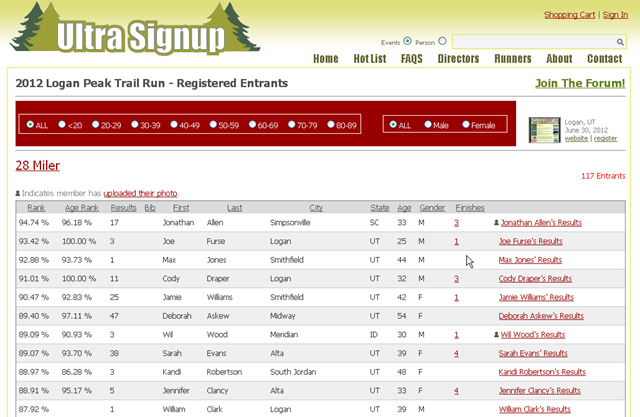
Task: Open Cody Draper's Results
Action: 535,279
